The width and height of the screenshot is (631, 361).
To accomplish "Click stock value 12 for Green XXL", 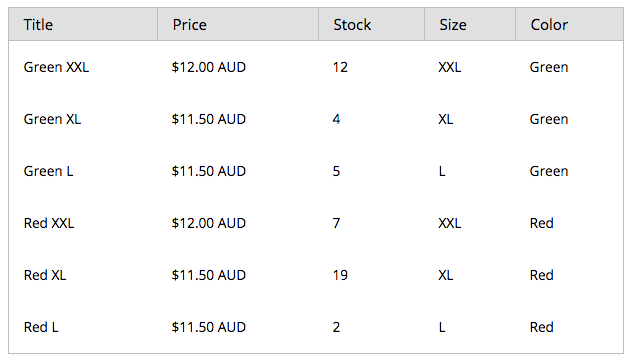I will click(x=340, y=67).
